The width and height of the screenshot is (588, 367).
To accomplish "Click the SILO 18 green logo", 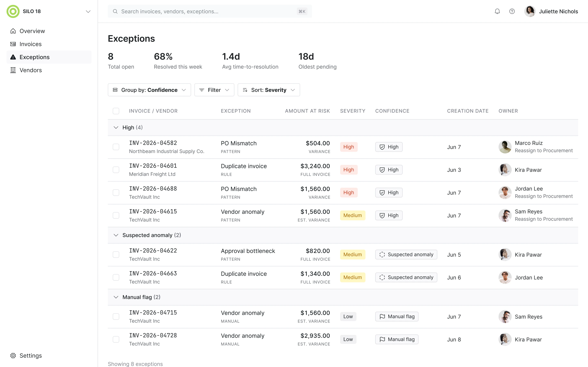I will (13, 11).
